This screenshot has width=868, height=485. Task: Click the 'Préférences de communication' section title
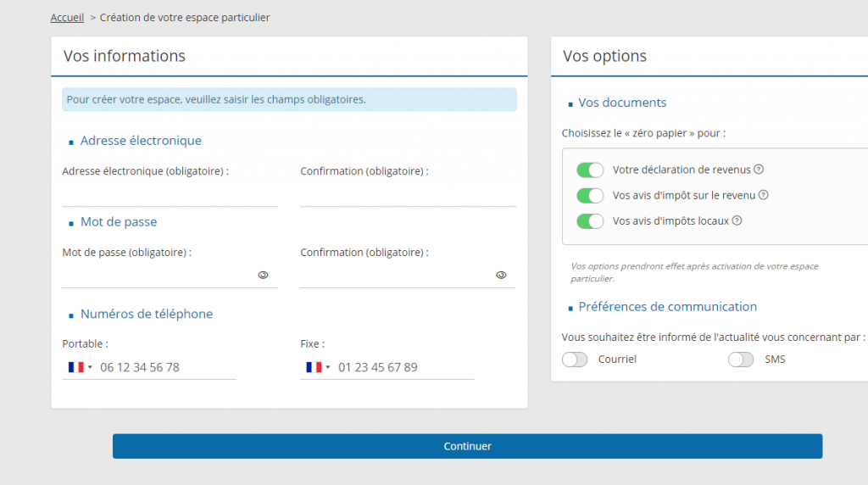[x=667, y=307]
